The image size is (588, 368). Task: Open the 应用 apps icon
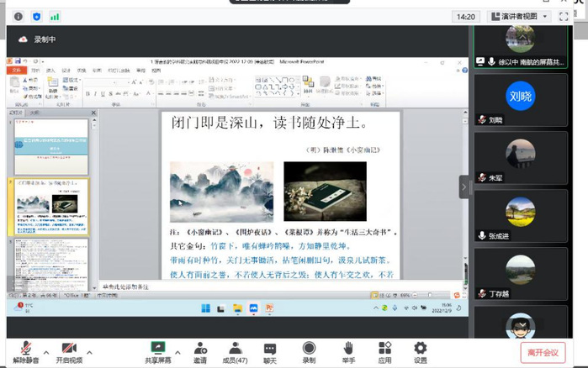pos(384,348)
